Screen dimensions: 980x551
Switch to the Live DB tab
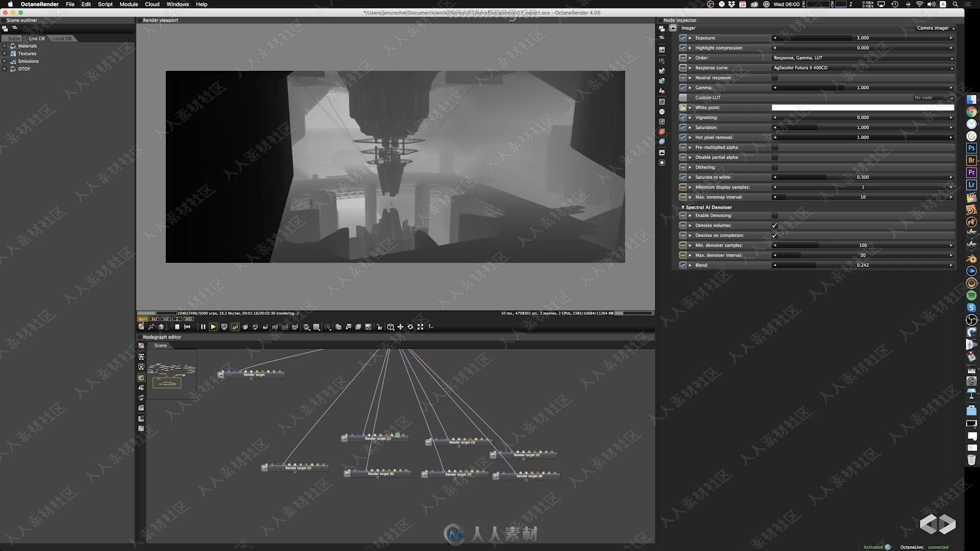point(36,39)
